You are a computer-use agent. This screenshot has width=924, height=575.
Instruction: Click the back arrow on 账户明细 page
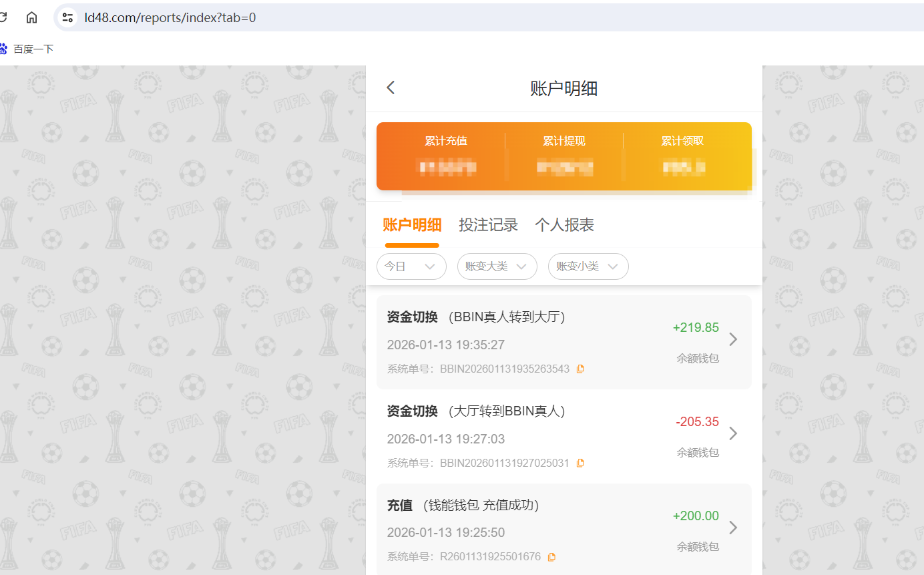[x=390, y=87]
